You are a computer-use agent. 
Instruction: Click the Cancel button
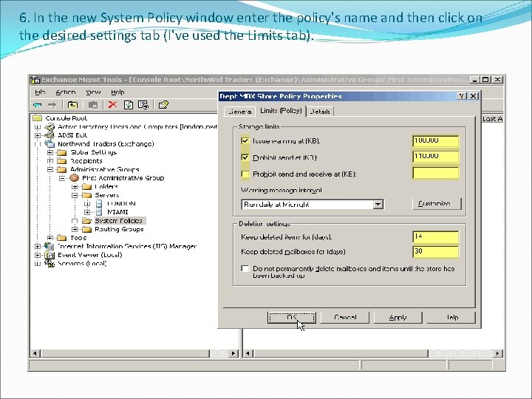pos(345,318)
